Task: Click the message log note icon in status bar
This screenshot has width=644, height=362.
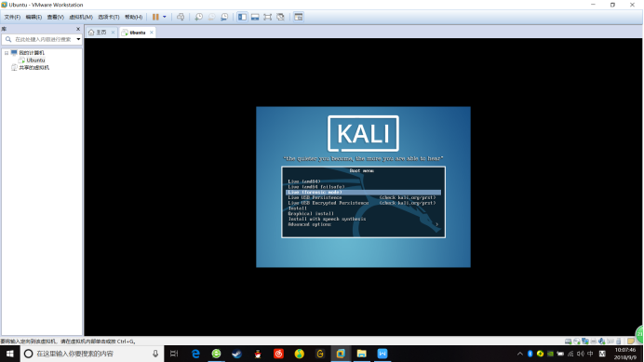Action: pyautogui.click(x=630, y=341)
